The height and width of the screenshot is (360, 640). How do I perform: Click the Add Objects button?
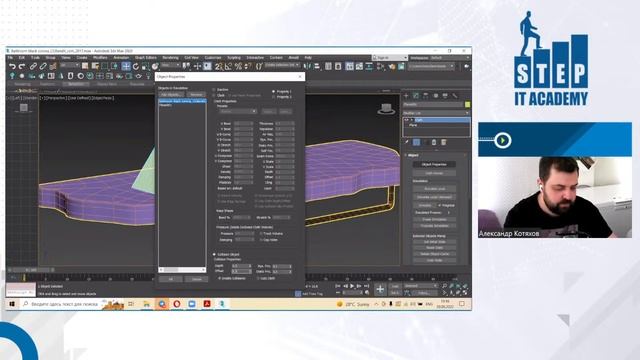pyautogui.click(x=171, y=94)
